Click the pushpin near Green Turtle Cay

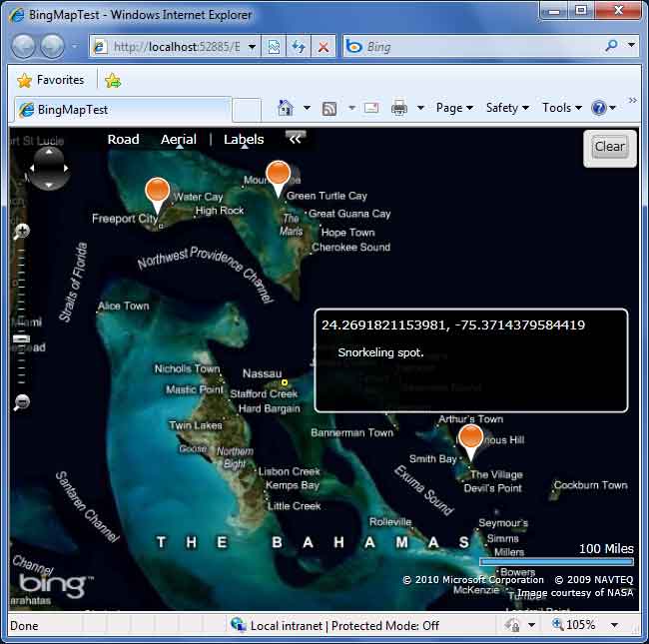point(278,178)
